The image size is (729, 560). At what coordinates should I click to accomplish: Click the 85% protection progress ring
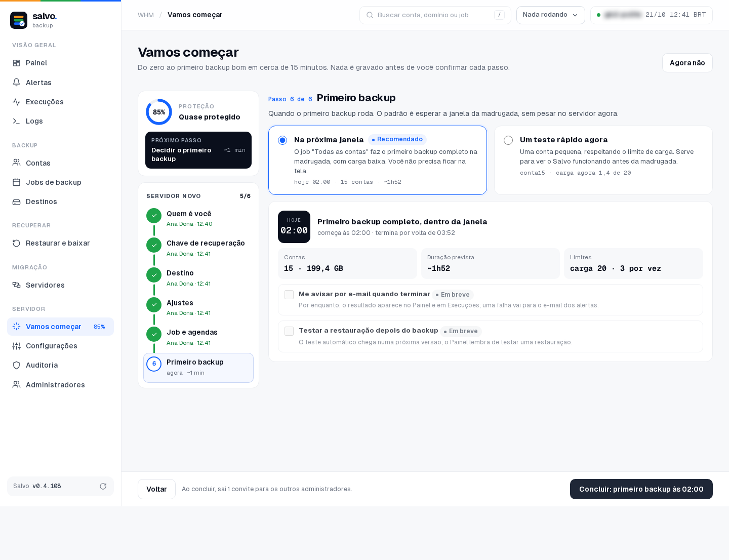tap(159, 112)
